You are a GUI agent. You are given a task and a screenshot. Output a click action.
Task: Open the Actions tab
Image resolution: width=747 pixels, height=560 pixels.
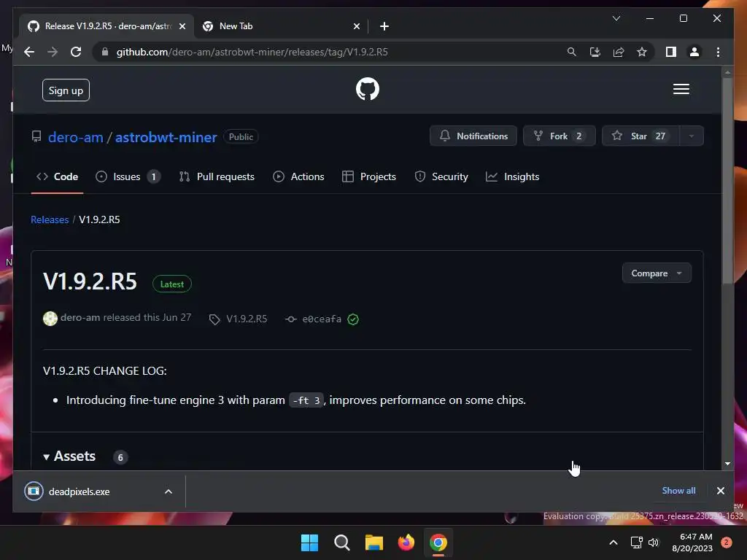coord(298,176)
